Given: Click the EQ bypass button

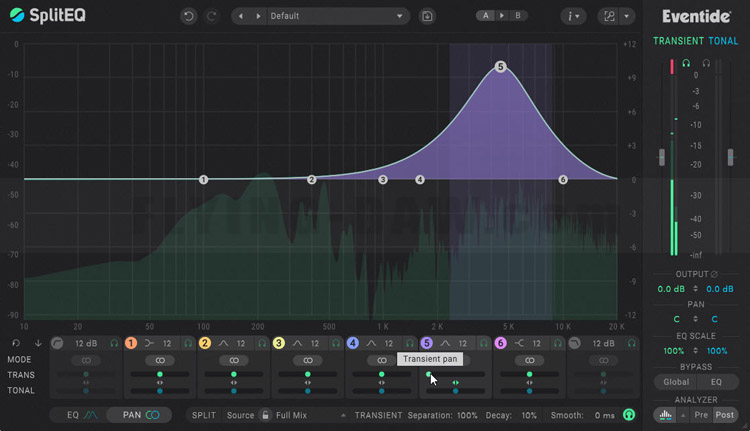Looking at the screenshot, I should coord(716,382).
